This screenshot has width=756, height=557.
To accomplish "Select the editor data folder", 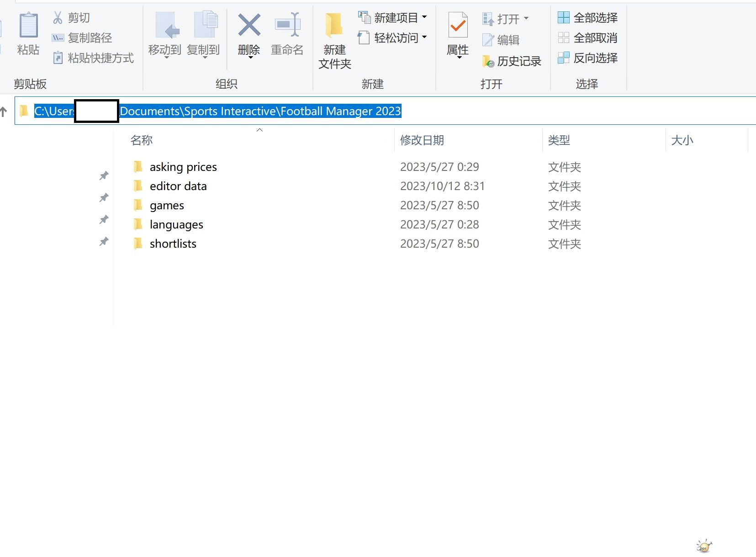I will tap(178, 186).
